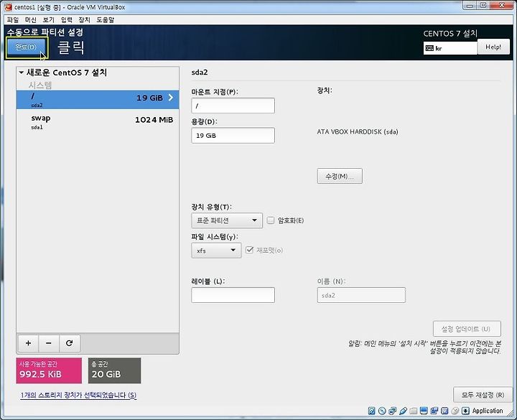Click the 1024 MiB swap size text
517x420 pixels.
pyautogui.click(x=154, y=120)
